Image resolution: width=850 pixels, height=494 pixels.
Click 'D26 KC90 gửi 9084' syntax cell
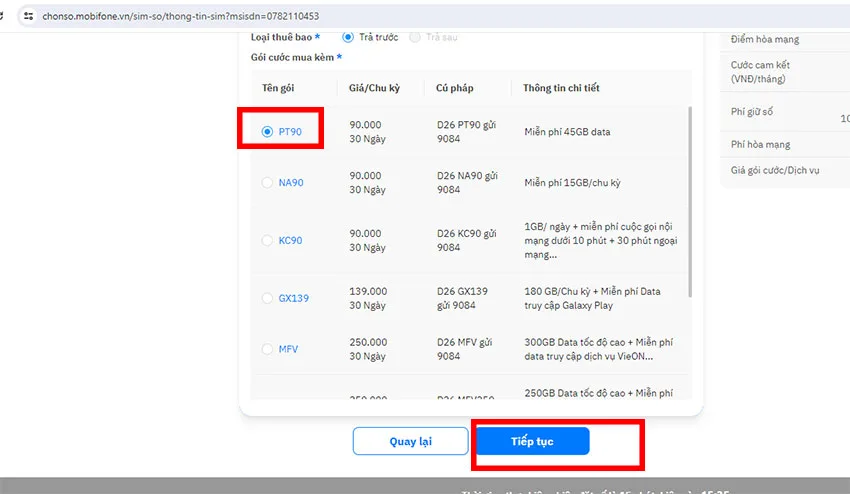click(467, 240)
